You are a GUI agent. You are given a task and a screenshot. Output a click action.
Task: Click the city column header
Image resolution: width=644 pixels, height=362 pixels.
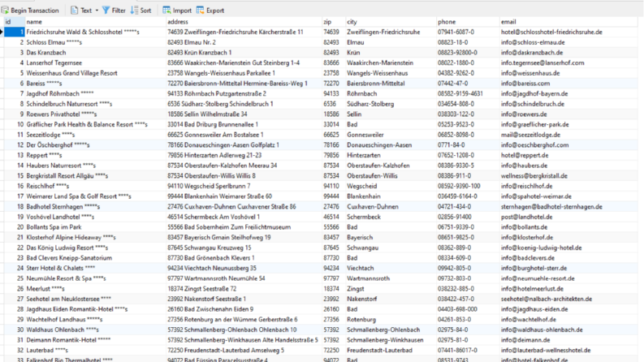coord(391,22)
